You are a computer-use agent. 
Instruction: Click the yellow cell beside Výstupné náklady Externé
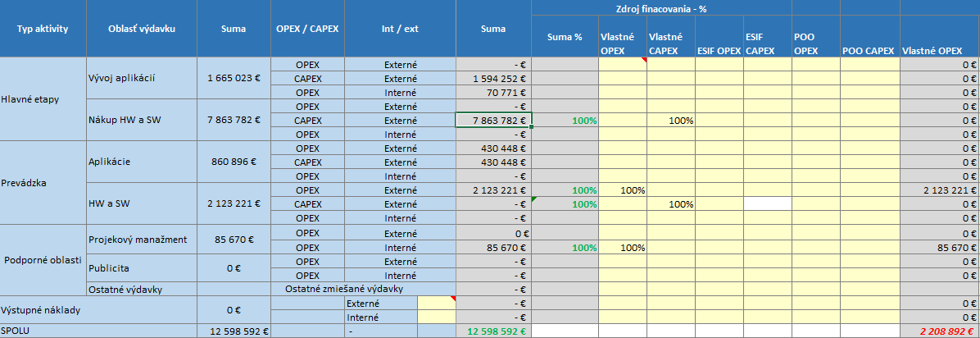pos(436,303)
